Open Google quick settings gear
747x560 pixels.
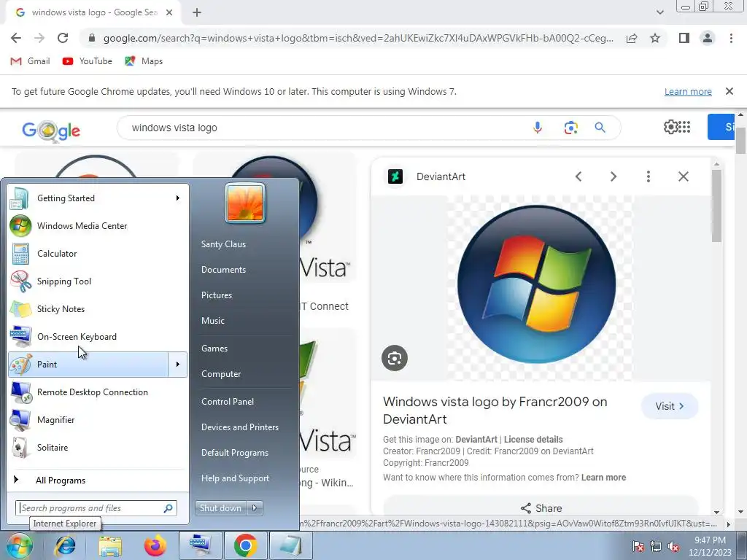pyautogui.click(x=671, y=127)
